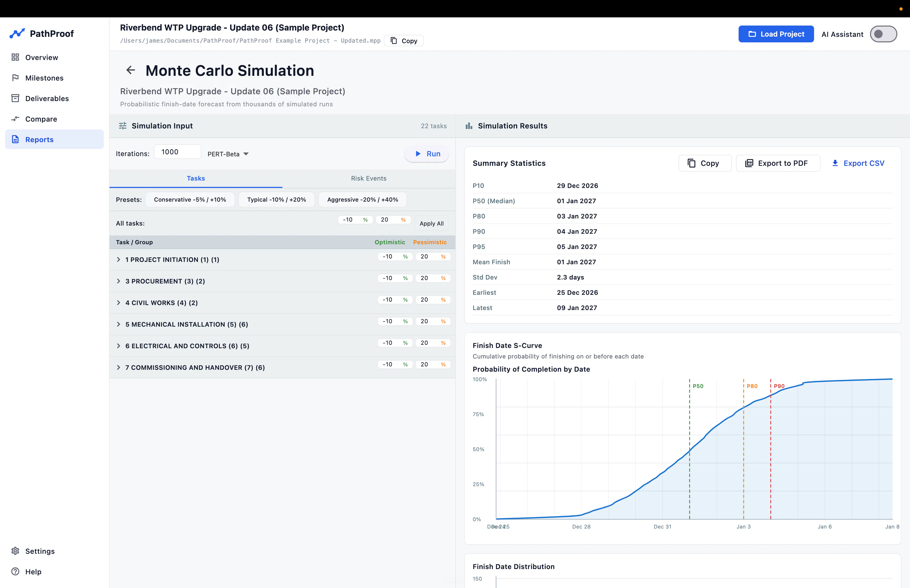Expand the 1 PROJECT INITIATION group
The height and width of the screenshot is (588, 910).
(118, 260)
